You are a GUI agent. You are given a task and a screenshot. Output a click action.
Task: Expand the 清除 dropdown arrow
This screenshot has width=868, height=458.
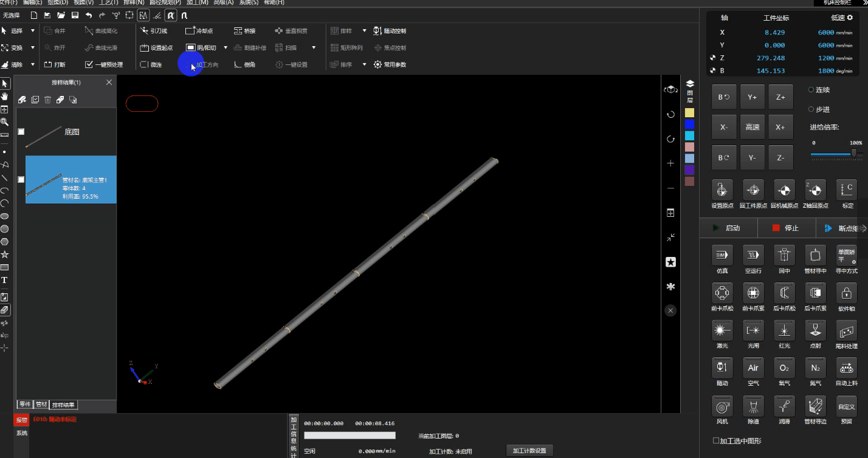(x=32, y=64)
